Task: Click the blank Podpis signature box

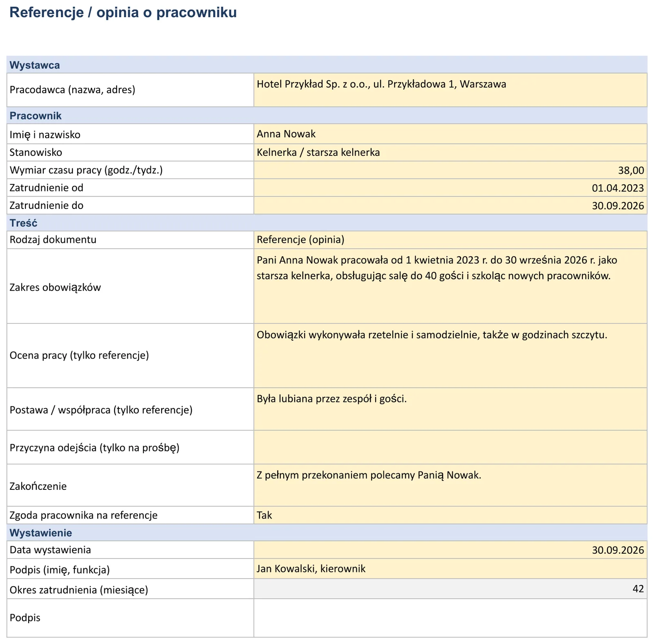Action: 450,618
